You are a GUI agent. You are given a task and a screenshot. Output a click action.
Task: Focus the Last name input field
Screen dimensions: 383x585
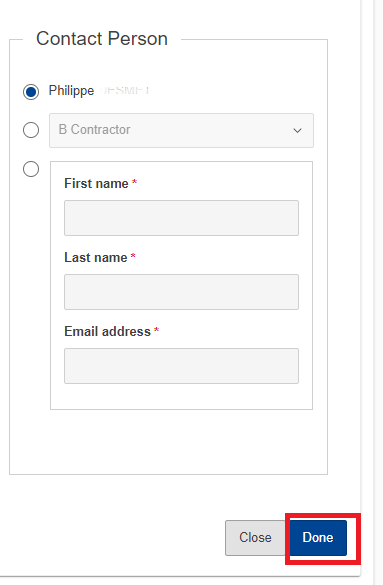[x=181, y=292]
